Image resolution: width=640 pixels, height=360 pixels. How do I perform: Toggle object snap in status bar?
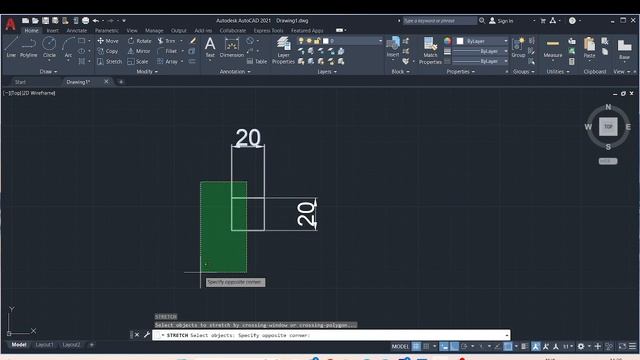508,346
